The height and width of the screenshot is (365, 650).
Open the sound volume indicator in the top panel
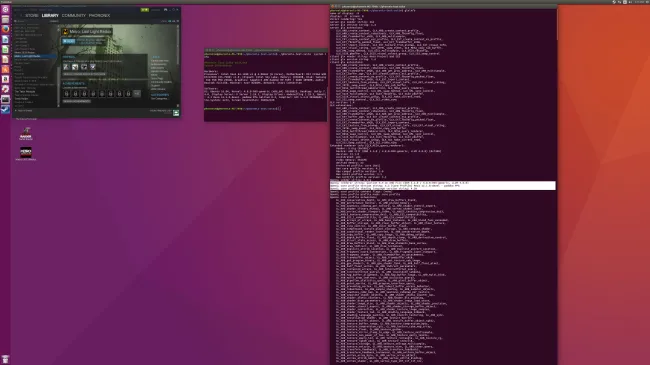(x=630, y=2)
